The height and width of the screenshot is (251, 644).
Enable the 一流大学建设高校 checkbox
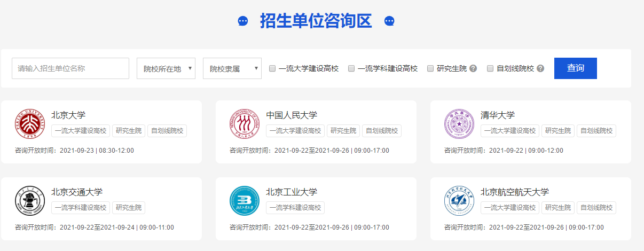tap(272, 68)
